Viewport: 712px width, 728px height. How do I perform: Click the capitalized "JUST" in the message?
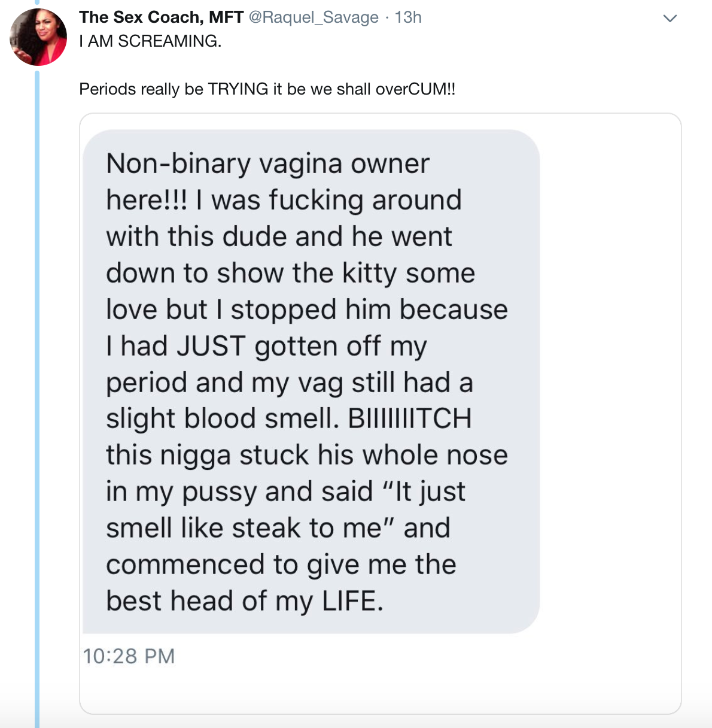pyautogui.click(x=211, y=346)
